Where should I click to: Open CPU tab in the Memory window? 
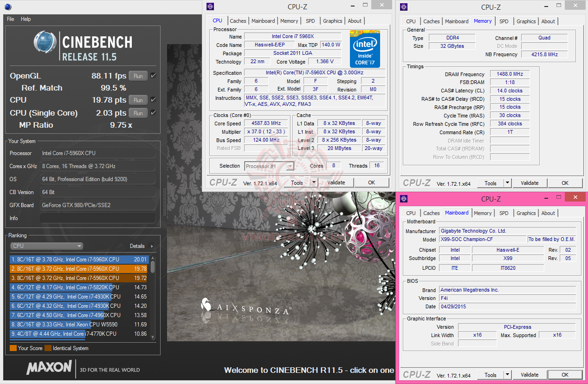click(411, 21)
